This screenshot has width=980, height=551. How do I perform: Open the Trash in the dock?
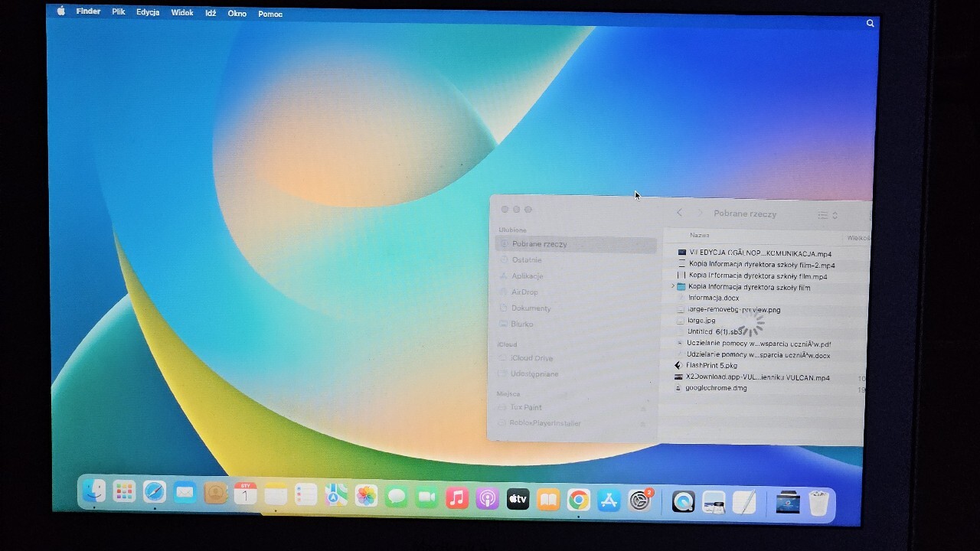click(x=818, y=504)
